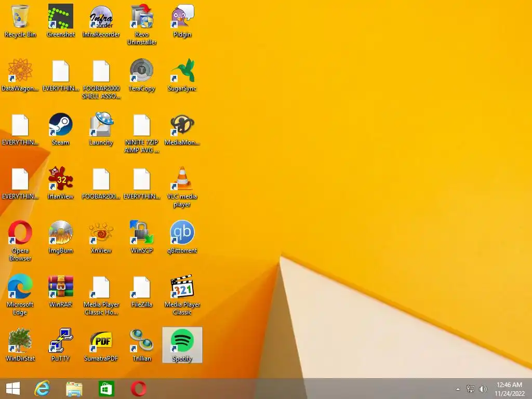
Task: Open the FileZilla shortcut
Action: [x=141, y=291]
